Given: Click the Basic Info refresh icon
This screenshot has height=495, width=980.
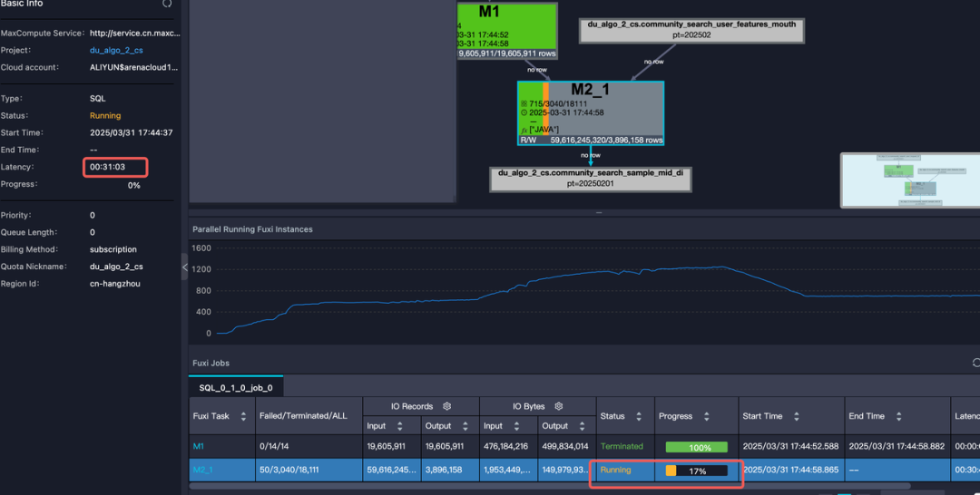Looking at the screenshot, I should pyautogui.click(x=167, y=4).
